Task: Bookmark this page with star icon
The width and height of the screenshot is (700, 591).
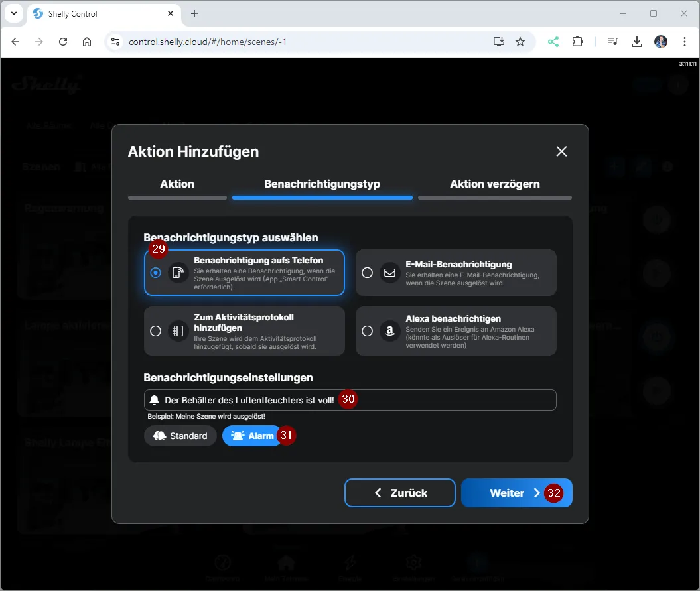Action: coord(520,42)
